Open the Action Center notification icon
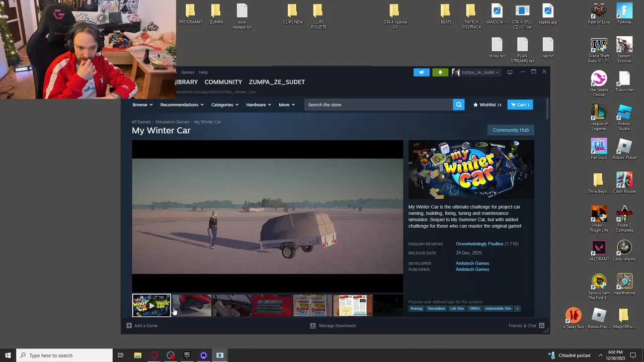644x362 pixels. [633, 355]
